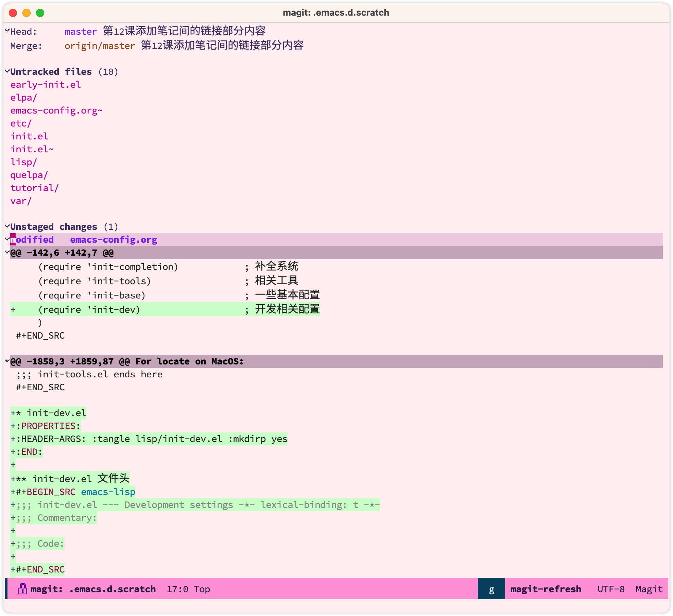The image size is (673, 616).
Task: Click the added ':END:' line
Action: point(27,452)
